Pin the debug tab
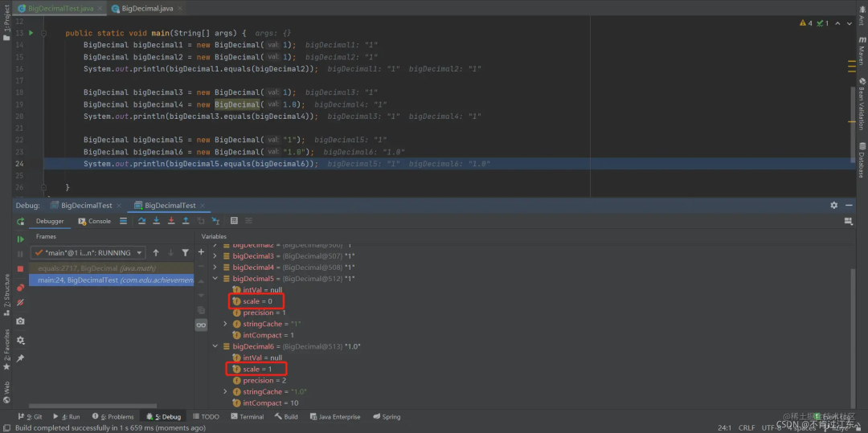This screenshot has height=433, width=868. 20,358
